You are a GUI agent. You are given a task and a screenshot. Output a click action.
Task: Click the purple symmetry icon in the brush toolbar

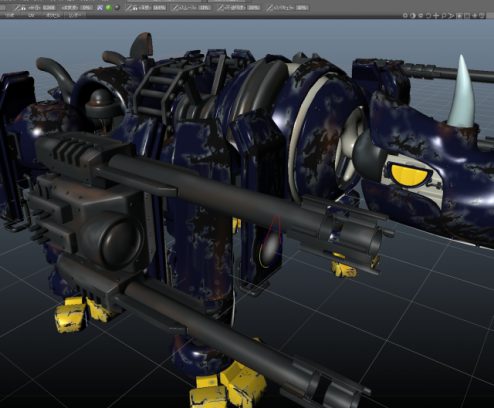(x=100, y=7)
